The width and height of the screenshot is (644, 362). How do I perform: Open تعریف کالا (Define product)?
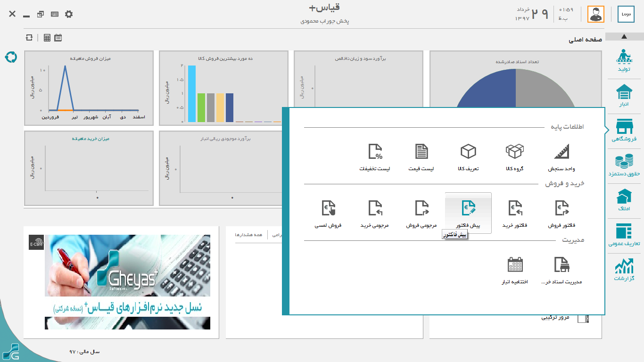point(468,157)
